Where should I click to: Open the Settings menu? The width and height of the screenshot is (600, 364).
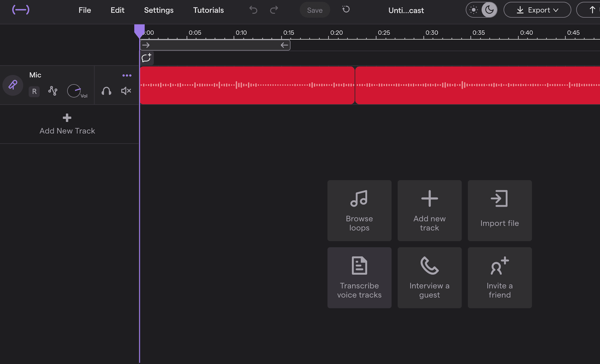click(159, 10)
